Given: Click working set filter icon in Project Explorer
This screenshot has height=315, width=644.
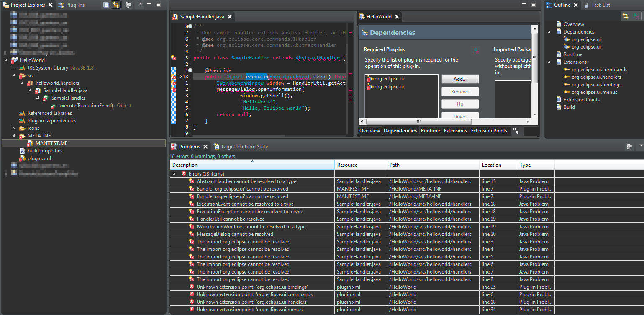Looking at the screenshot, I should (128, 5).
